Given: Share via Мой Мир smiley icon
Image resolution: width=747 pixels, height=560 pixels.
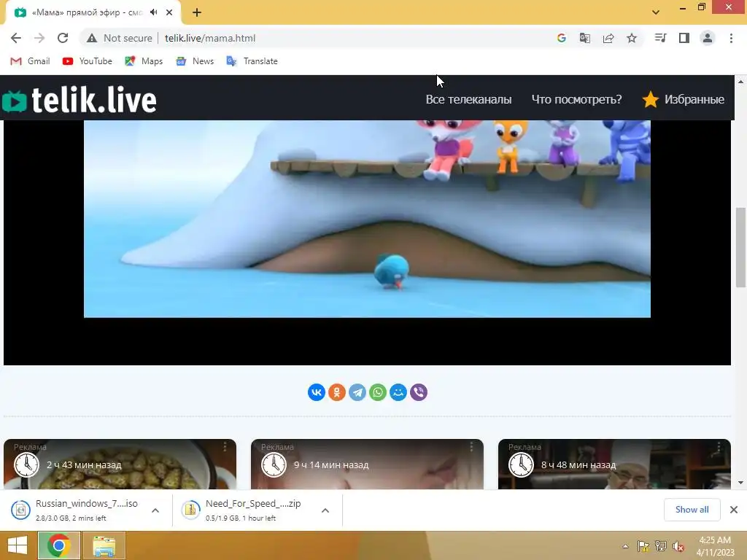Looking at the screenshot, I should (x=398, y=392).
